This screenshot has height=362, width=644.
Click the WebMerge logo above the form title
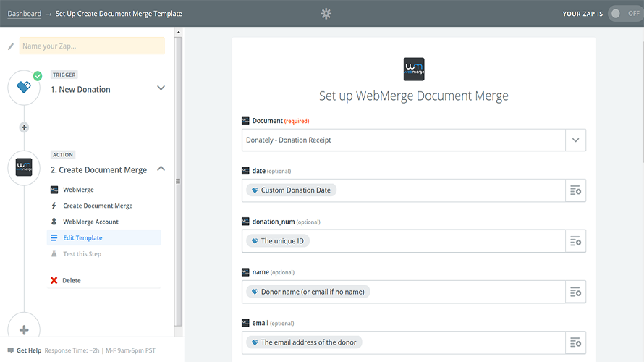point(414,69)
